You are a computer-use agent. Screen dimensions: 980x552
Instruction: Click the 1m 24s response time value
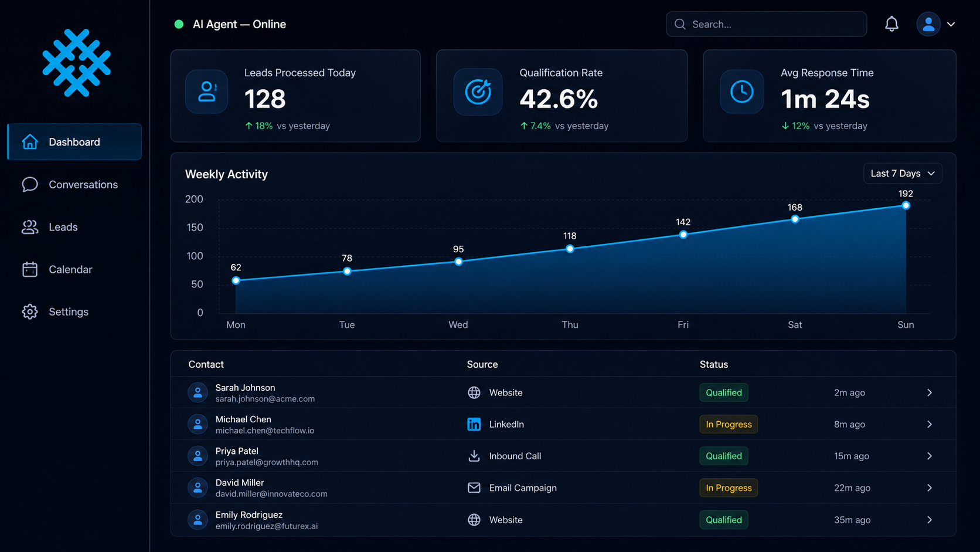tap(825, 99)
